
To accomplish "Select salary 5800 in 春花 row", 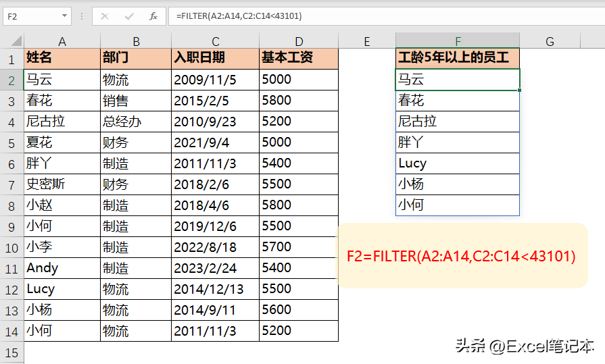I will tap(299, 101).
